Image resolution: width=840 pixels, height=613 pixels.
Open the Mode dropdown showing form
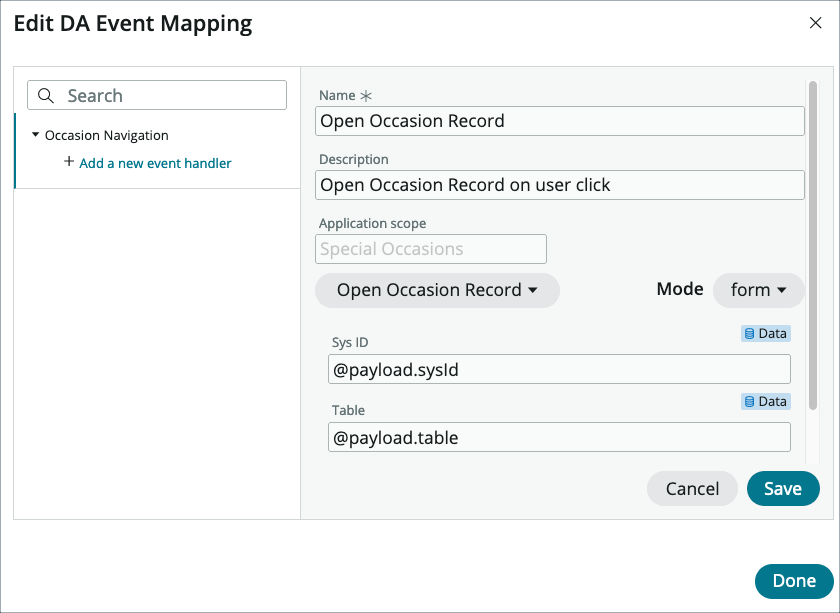pyautogui.click(x=758, y=290)
